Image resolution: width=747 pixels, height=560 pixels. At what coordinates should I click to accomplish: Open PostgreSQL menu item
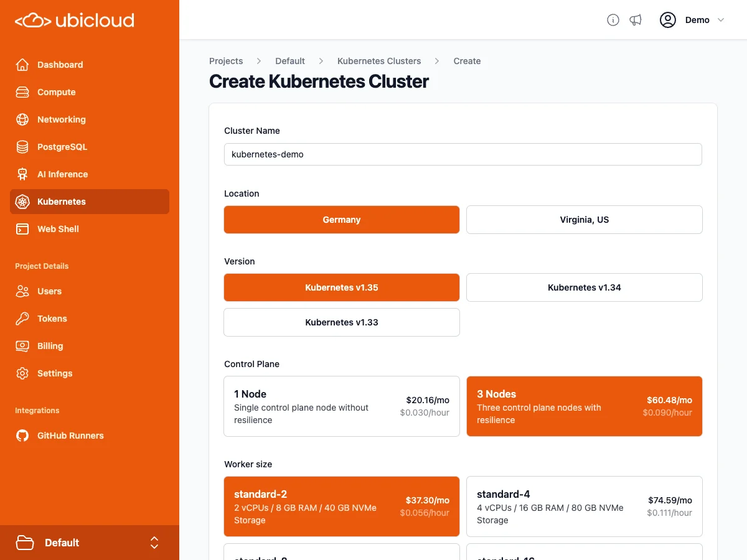click(x=90, y=147)
